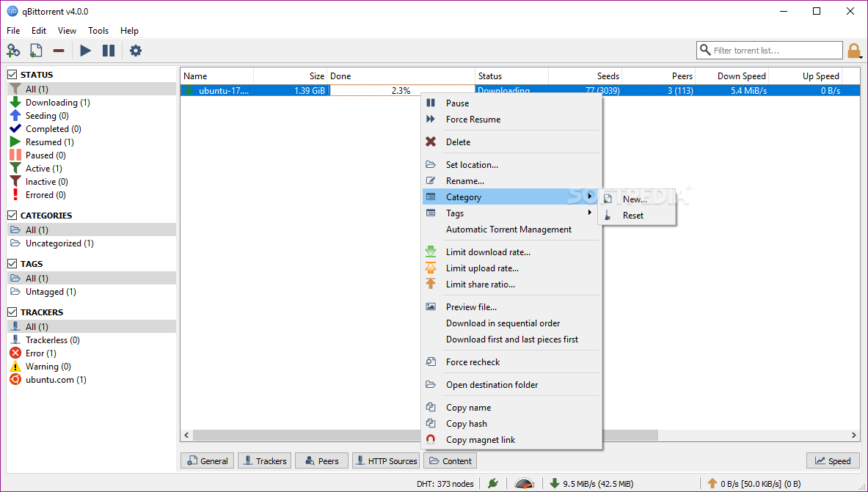The image size is (868, 492).
Task: Toggle alternative speed limits speedometer icon
Action: 524,483
